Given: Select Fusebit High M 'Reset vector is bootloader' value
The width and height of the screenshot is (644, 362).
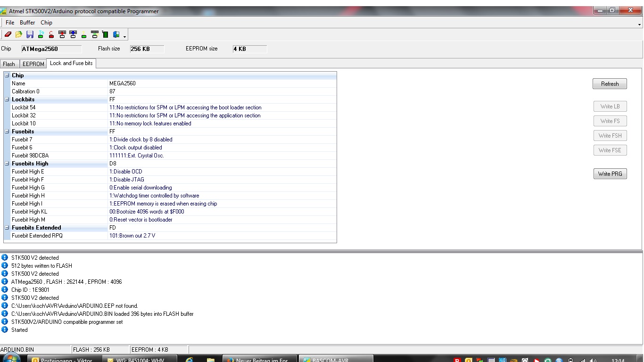Looking at the screenshot, I should click(141, 220).
